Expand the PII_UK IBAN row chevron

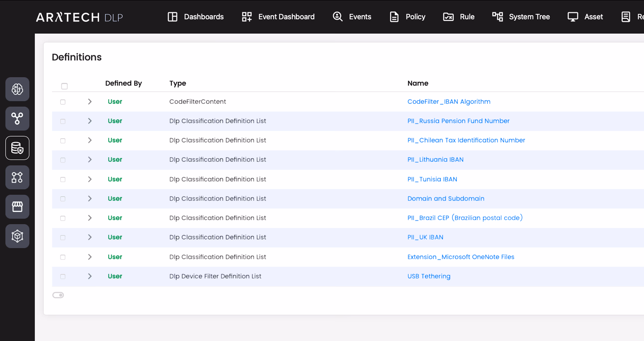pyautogui.click(x=90, y=237)
